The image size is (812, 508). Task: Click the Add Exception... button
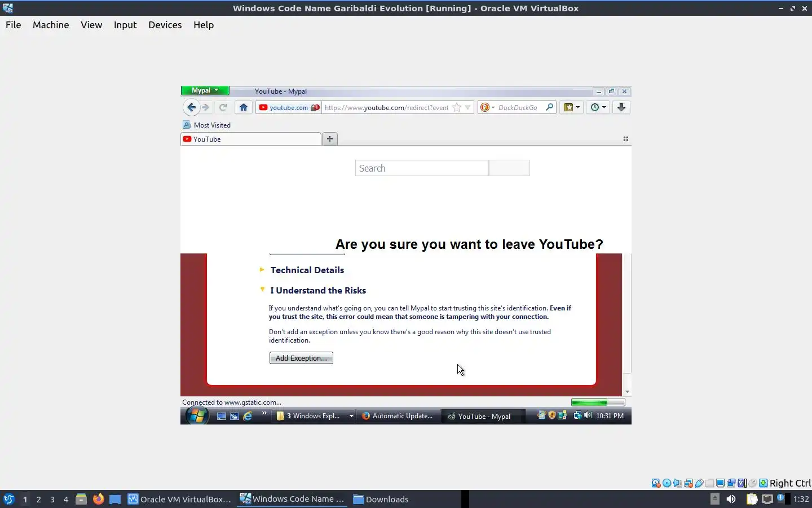point(301,358)
